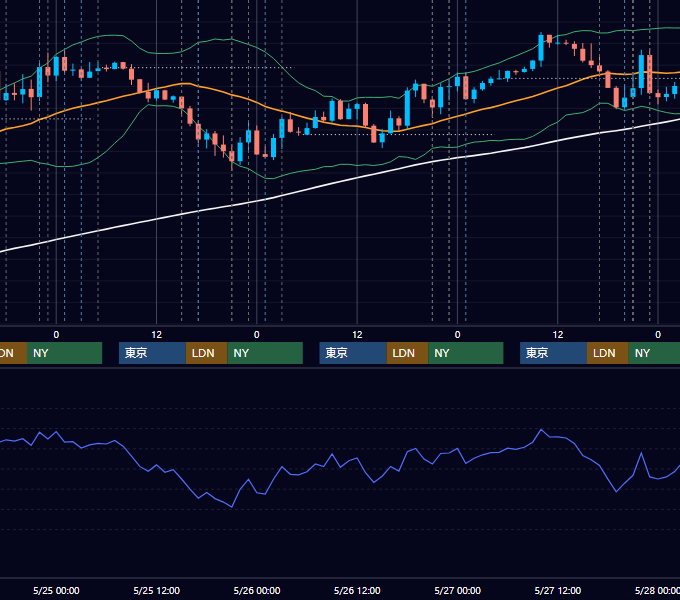Click the 5/26 00:00 date label
Image resolution: width=680 pixels, height=600 pixels.
point(257,590)
